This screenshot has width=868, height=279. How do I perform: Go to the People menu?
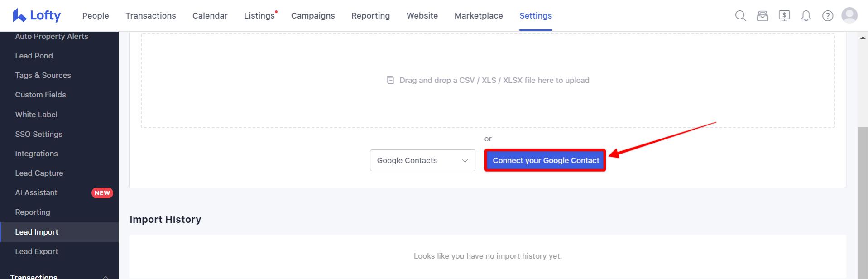click(96, 16)
